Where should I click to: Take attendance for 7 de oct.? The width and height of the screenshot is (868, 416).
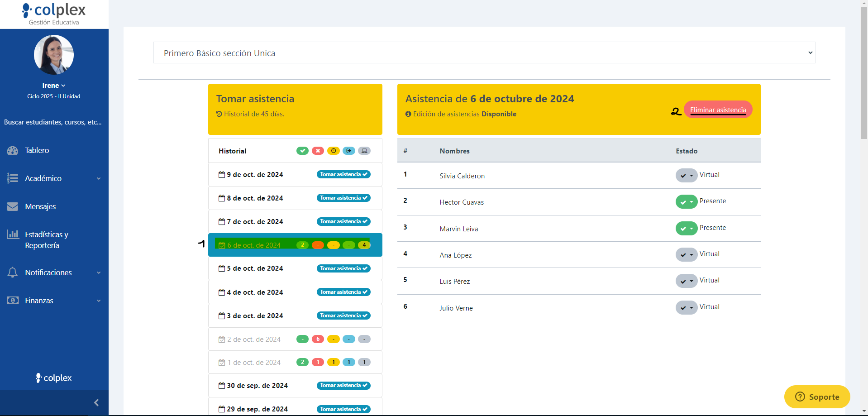tap(343, 221)
